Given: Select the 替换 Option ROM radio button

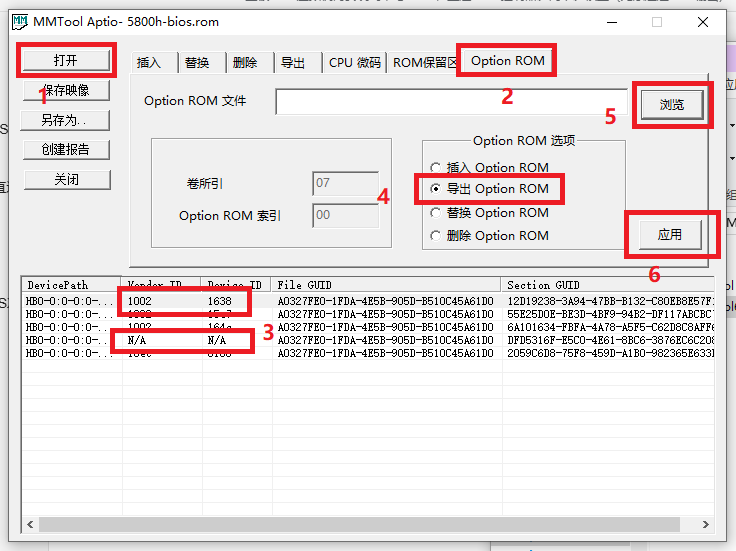Looking at the screenshot, I should click(x=435, y=213).
